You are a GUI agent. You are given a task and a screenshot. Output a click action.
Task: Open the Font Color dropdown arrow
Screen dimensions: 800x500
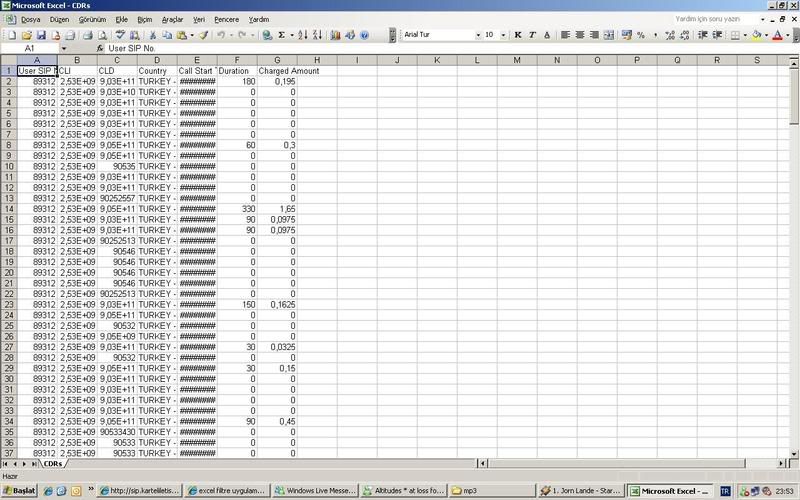point(787,35)
